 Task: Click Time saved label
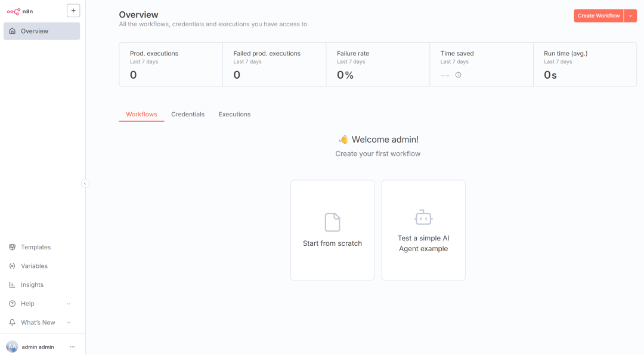tap(457, 54)
